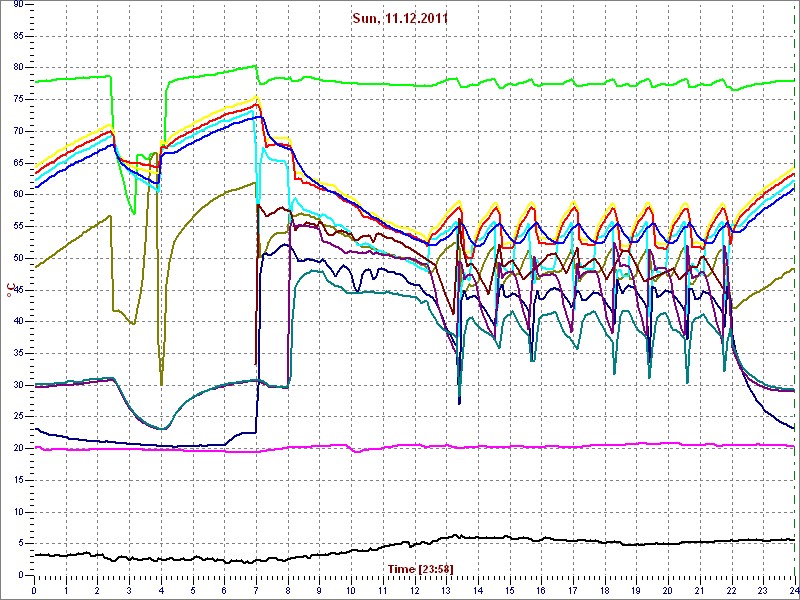Click the 15 label on temperature axis
Viewport: 800px width, 600px height.
coord(17,480)
